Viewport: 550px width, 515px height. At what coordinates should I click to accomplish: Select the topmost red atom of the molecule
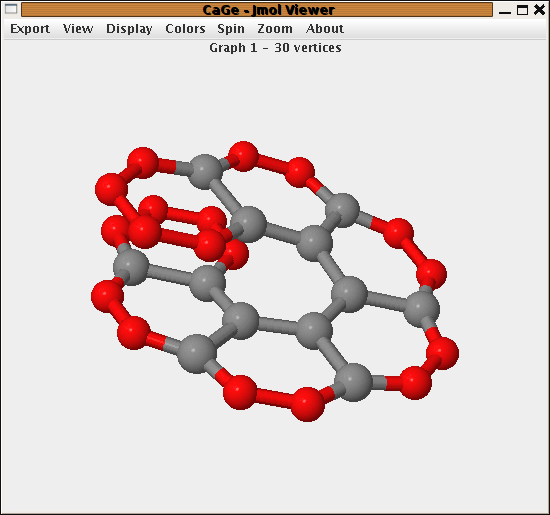(243, 156)
